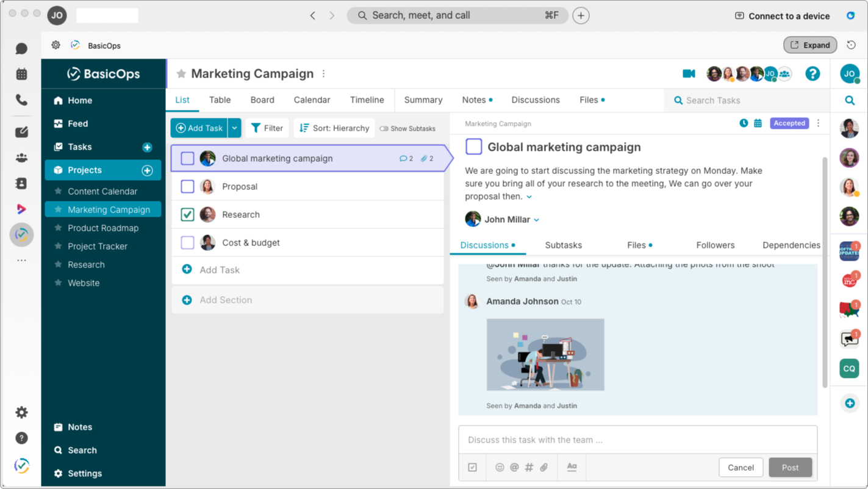The image size is (868, 489).
Task: Click the search magnifier in right panel
Action: 849,100
